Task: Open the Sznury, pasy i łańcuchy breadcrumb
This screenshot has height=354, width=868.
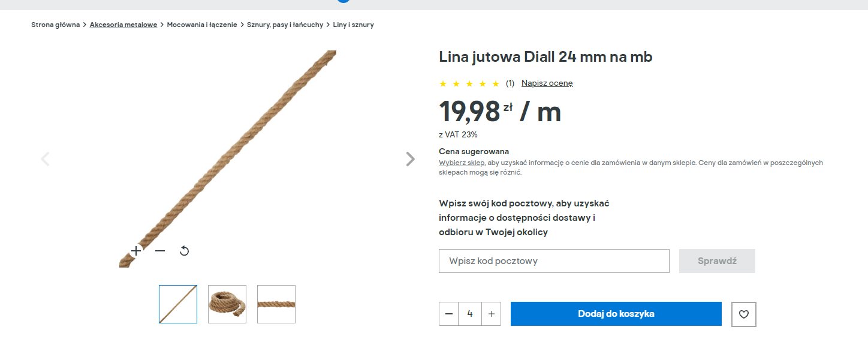Action: (x=285, y=25)
